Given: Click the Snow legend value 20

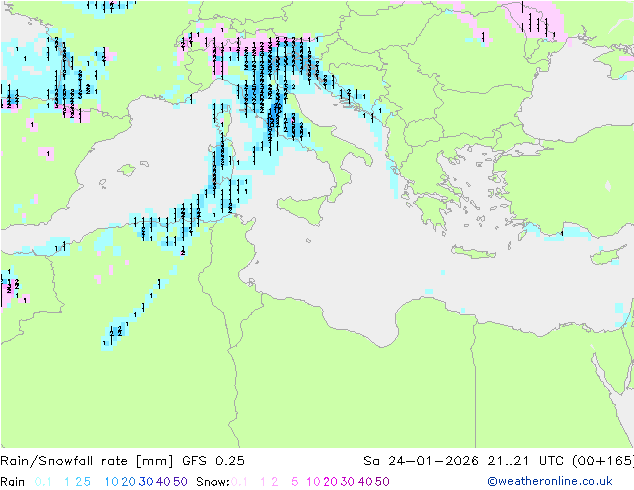Looking at the screenshot, I should click(x=330, y=482).
